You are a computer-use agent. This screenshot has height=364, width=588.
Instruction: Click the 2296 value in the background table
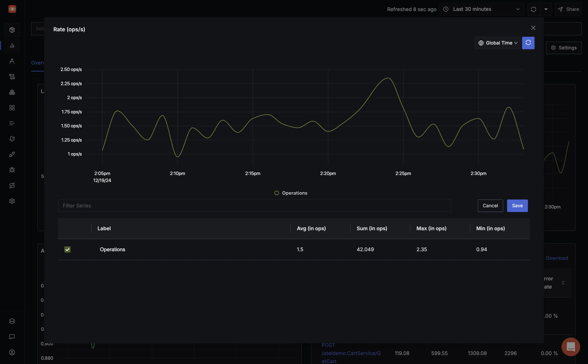click(x=510, y=353)
